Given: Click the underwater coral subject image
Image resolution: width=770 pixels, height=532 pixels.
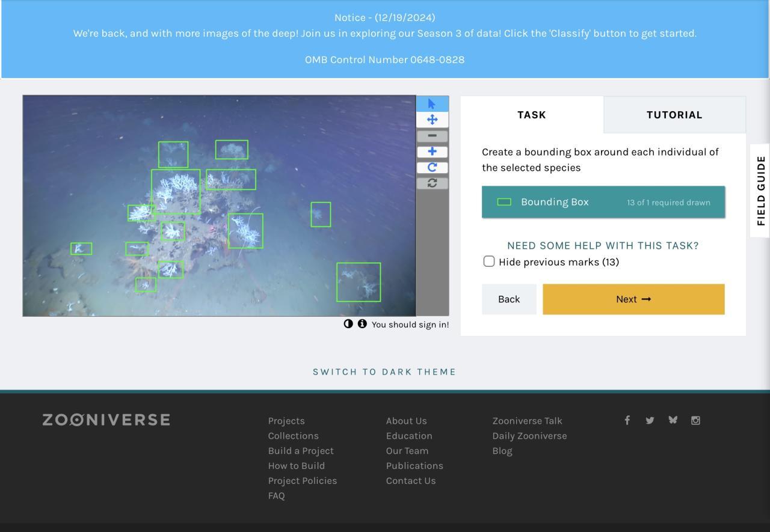Looking at the screenshot, I should click(219, 206).
